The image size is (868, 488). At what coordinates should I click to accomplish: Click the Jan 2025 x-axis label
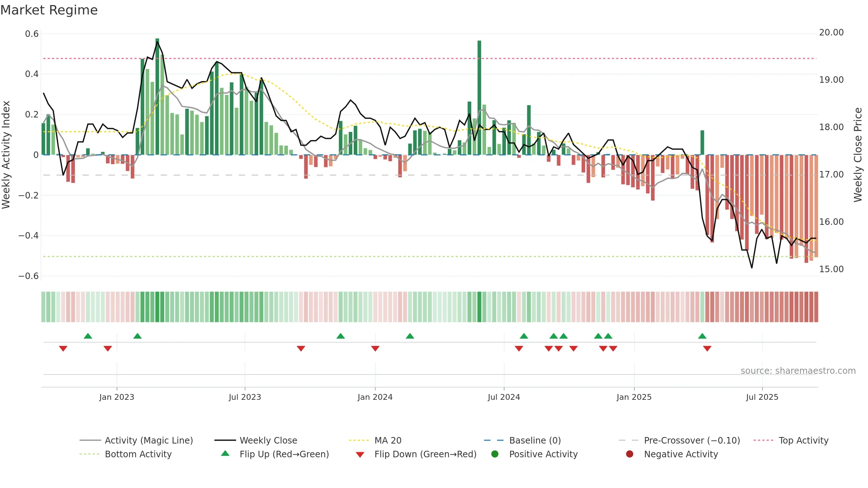click(x=634, y=397)
